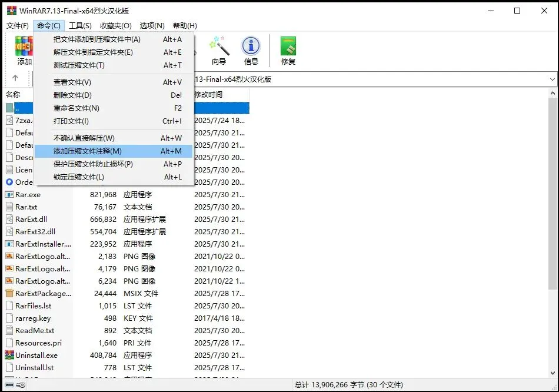
Task: Click the WinRAR title bar app icon
Action: [x=11, y=11]
